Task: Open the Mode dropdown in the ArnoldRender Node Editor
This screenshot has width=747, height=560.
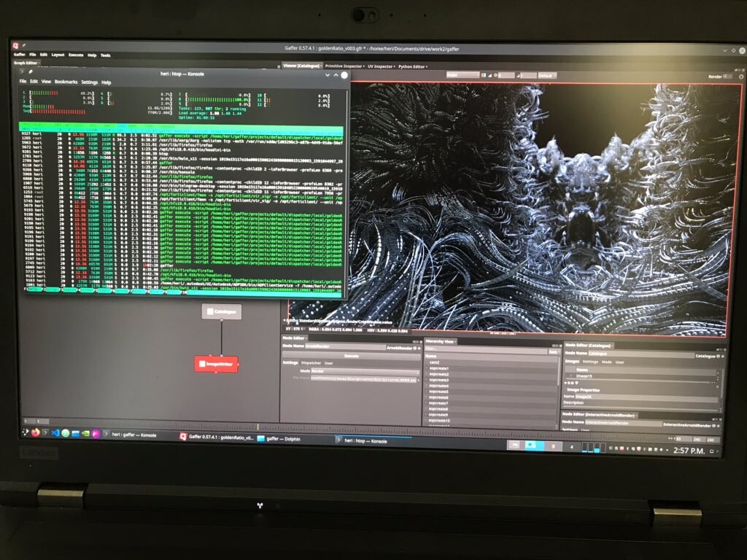Action: 365,371
